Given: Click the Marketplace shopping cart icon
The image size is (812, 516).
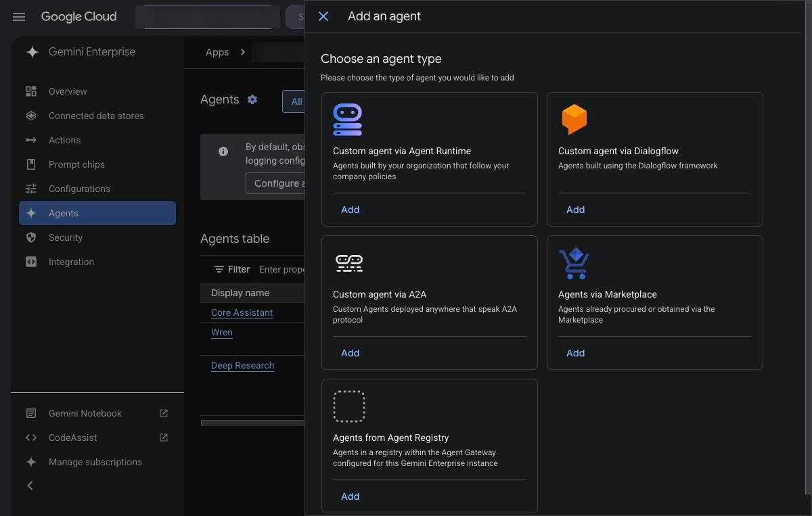Looking at the screenshot, I should [574, 263].
